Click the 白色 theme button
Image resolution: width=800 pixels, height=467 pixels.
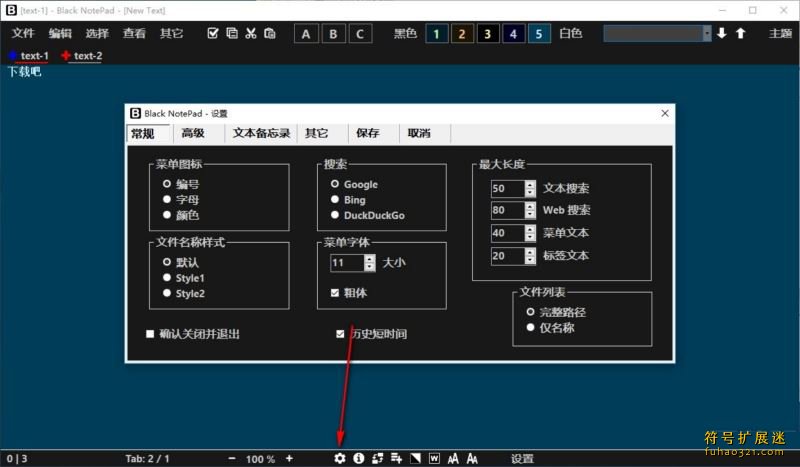coord(570,33)
